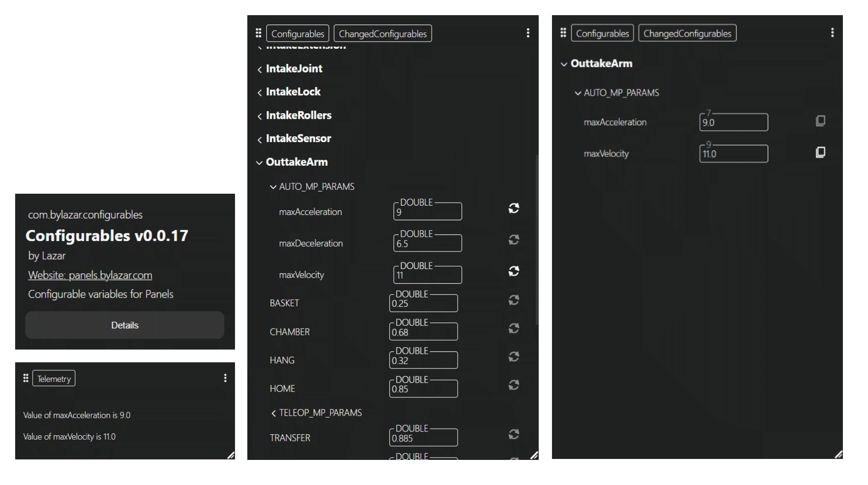Click the refresh icon in the HOME row
Image resolution: width=868 pixels, height=485 pixels.
[x=514, y=385]
